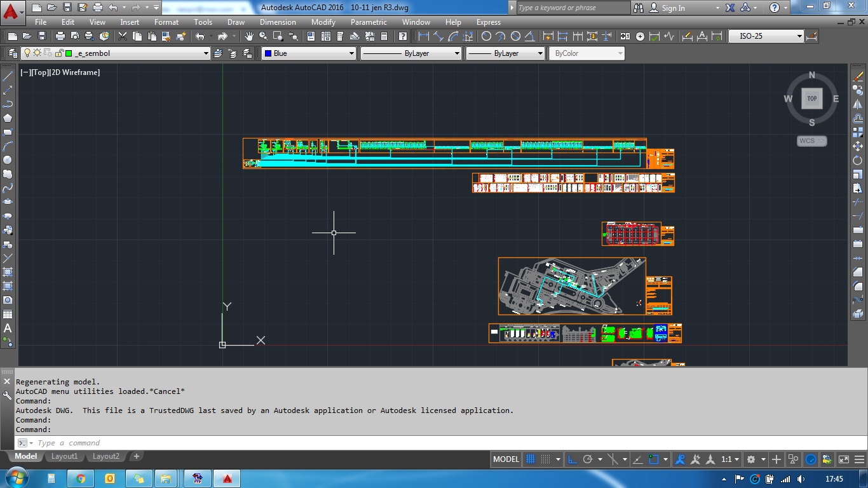
Task: Select the Pan hand tool
Action: click(249, 36)
